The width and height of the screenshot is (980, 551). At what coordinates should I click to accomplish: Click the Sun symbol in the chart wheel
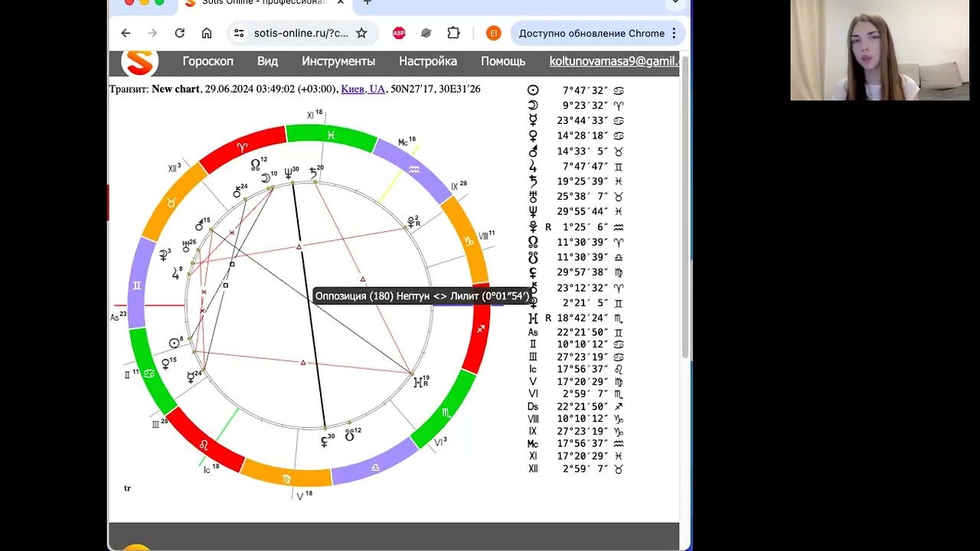click(x=175, y=344)
